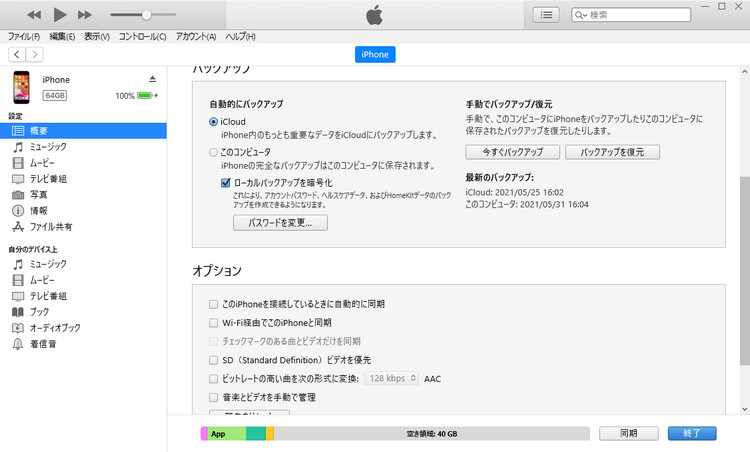Image resolution: width=750 pixels, height=452 pixels.
Task: Click the search input field
Action: [x=631, y=15]
